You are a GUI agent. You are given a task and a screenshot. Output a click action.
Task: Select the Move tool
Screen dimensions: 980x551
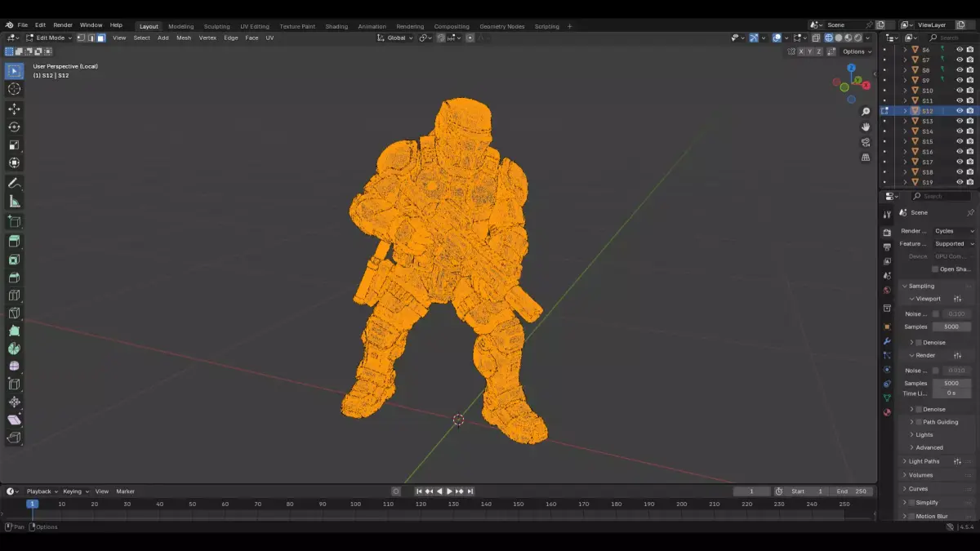click(x=14, y=109)
